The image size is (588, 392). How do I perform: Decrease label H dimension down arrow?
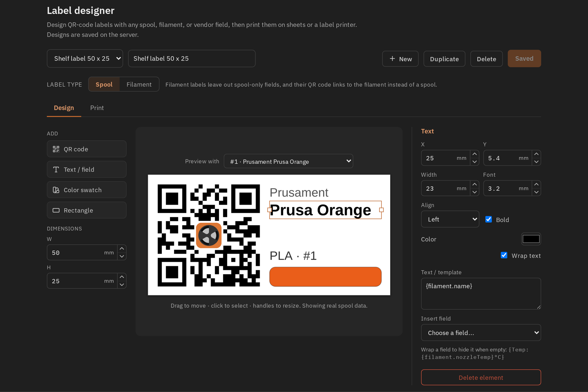(122, 285)
